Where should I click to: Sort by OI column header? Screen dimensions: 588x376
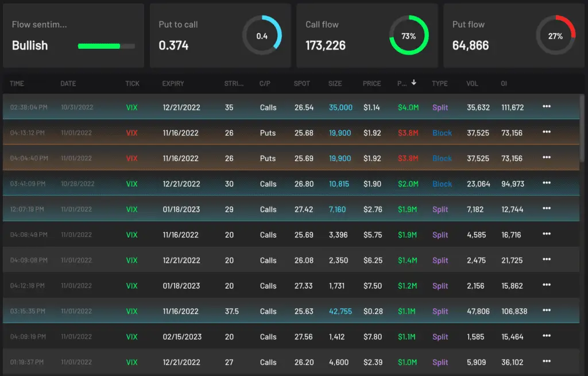tap(504, 83)
